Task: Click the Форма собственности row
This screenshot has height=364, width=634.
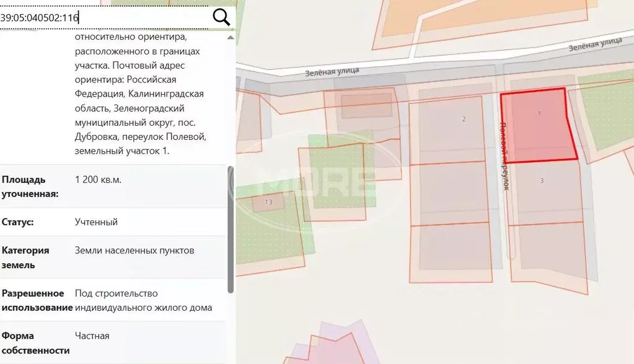Action: pyautogui.click(x=113, y=342)
